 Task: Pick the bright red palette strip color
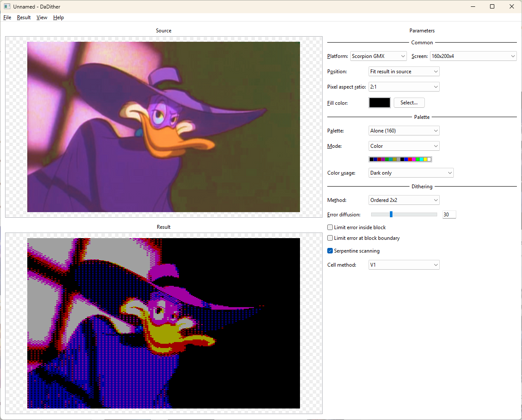[410, 159]
